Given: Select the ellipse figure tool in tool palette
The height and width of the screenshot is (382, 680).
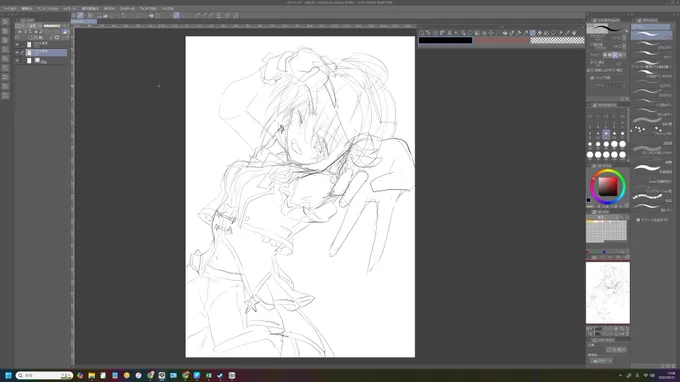Looking at the screenshot, I should (x=470, y=33).
